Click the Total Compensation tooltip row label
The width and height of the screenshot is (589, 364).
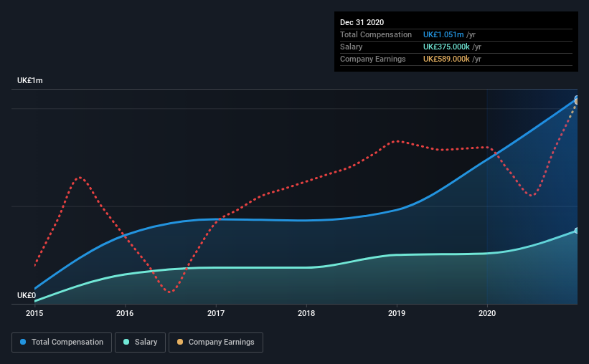(376, 35)
